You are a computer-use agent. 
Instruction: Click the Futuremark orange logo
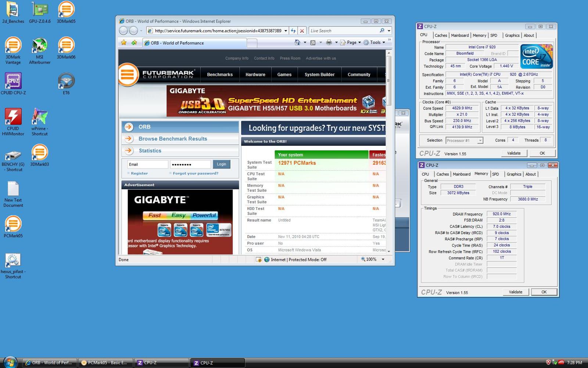(x=128, y=75)
